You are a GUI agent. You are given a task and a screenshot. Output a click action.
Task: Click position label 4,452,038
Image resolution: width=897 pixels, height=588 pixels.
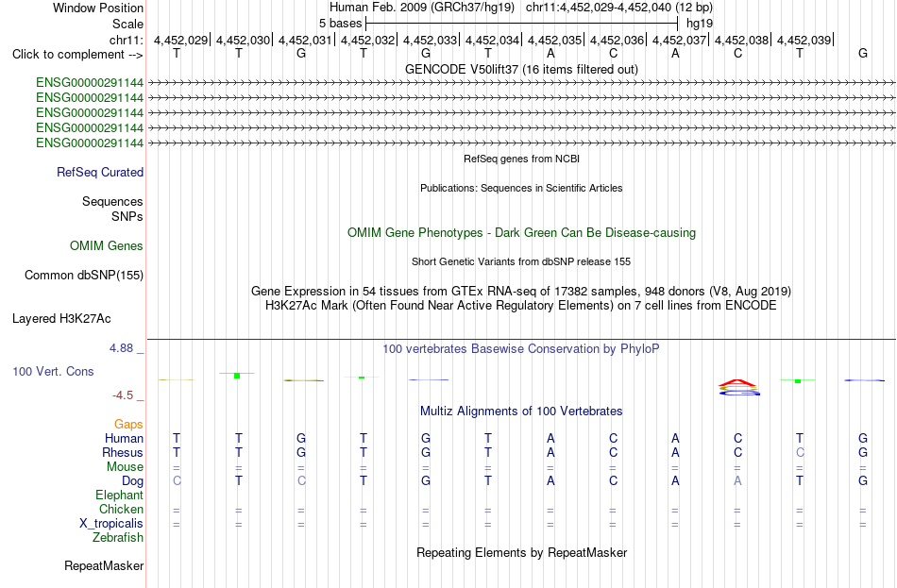[742, 40]
